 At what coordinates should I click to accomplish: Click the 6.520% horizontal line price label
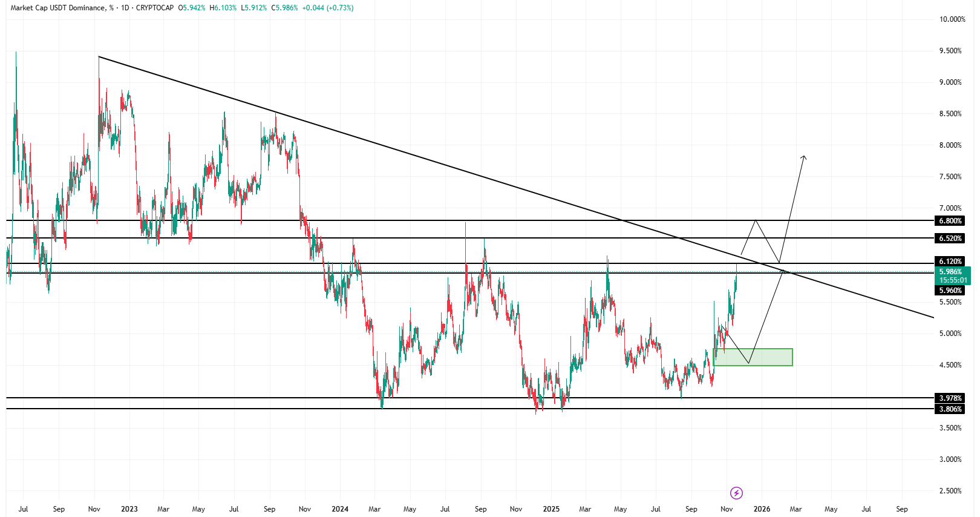pos(950,239)
